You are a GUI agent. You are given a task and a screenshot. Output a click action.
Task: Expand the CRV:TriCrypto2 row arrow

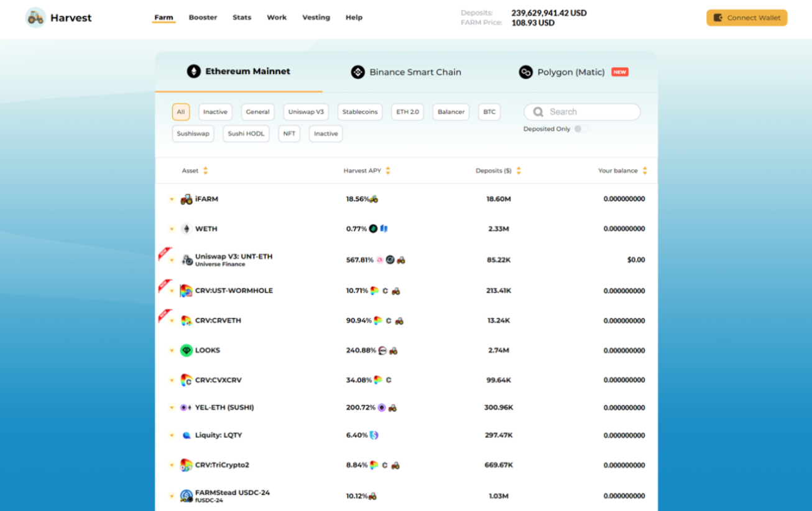point(172,466)
